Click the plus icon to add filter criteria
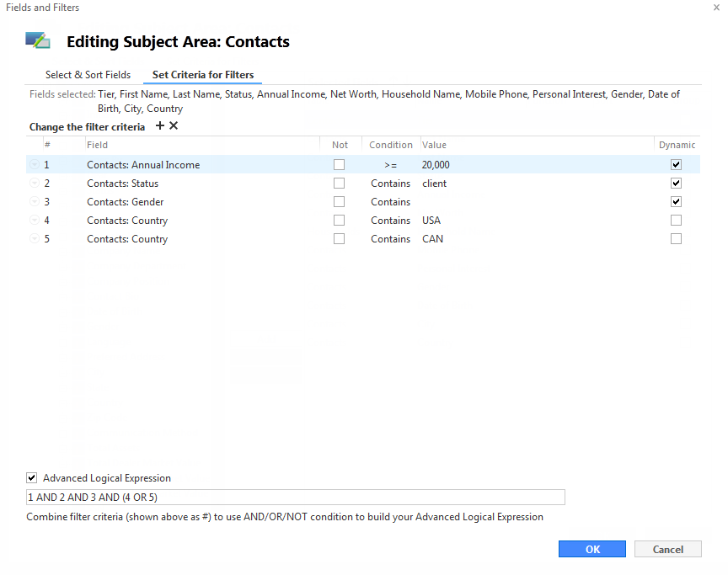 [x=160, y=125]
